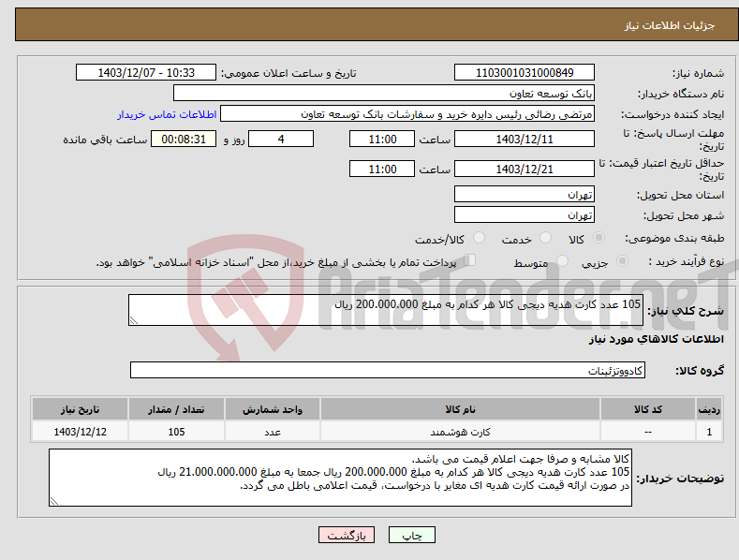Click the product code cell showing --

648,432
